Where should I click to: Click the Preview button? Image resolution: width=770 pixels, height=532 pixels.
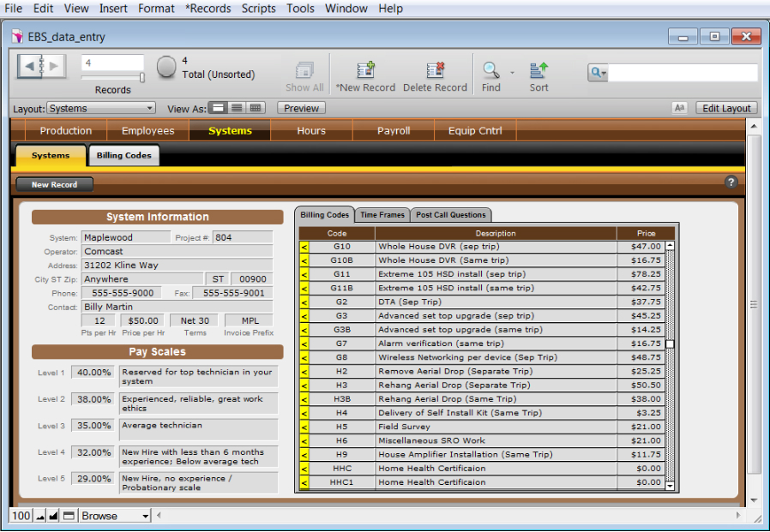tap(301, 109)
